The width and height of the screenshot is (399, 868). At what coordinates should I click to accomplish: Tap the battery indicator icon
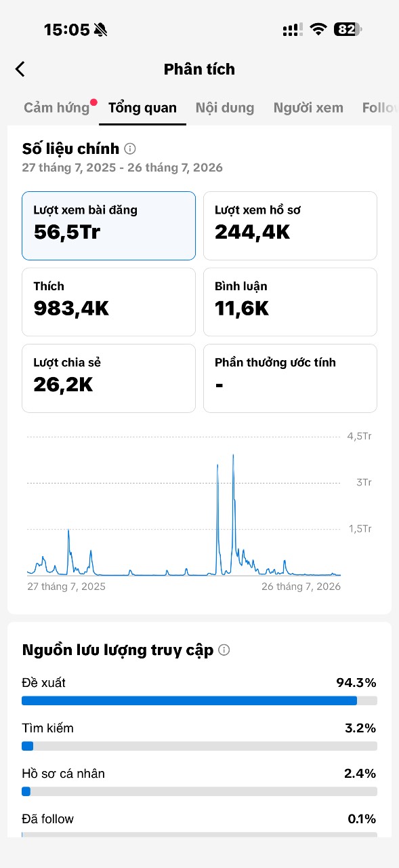pyautogui.click(x=348, y=29)
